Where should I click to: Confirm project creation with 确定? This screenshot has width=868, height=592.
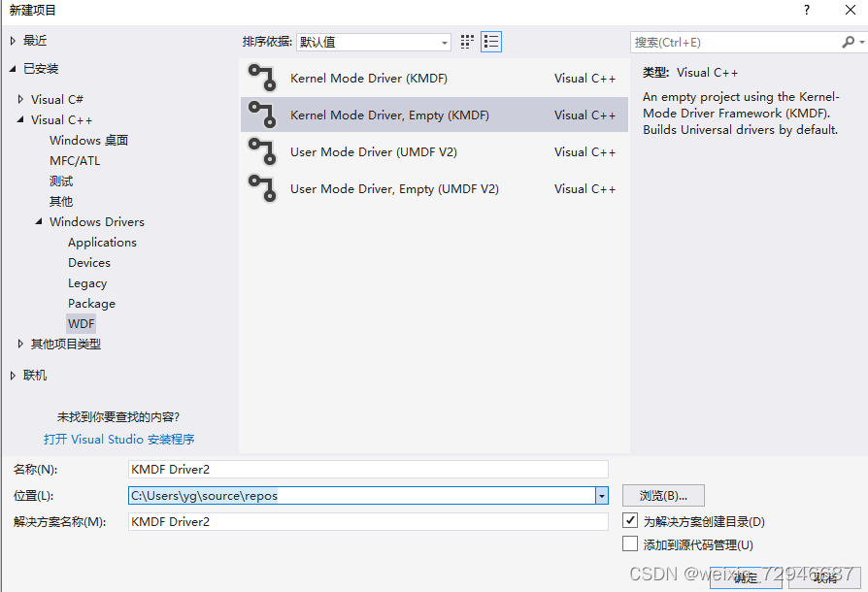745,576
